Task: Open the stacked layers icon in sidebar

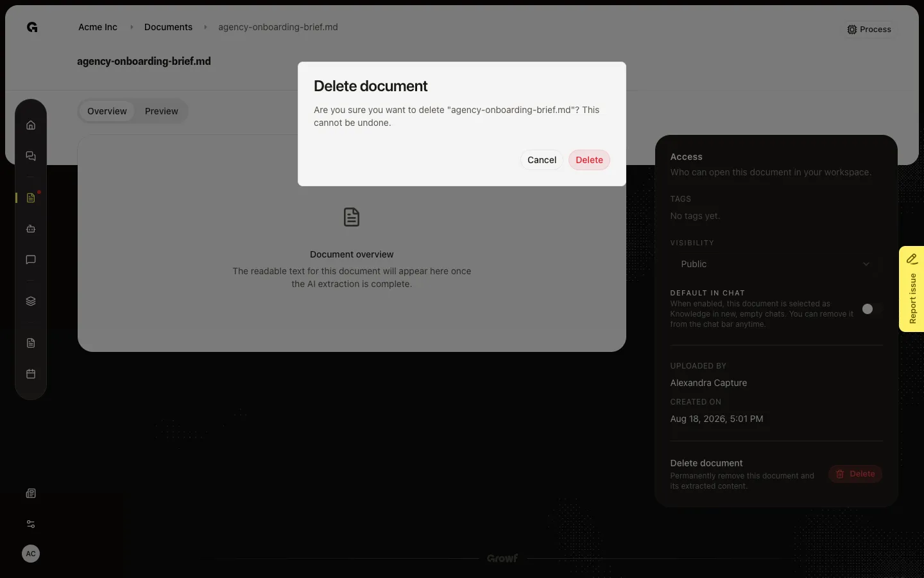Action: (x=31, y=301)
